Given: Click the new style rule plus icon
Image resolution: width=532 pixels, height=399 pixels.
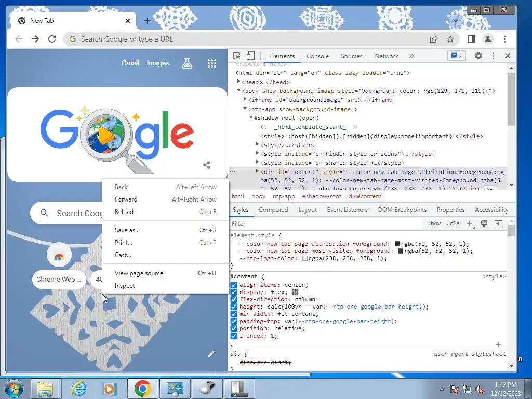Looking at the screenshot, I should 470,223.
